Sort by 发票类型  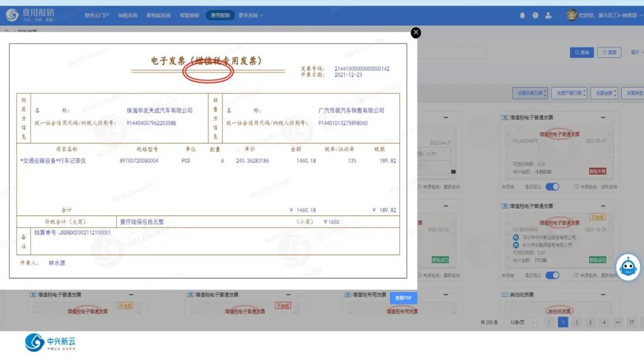click(633, 93)
